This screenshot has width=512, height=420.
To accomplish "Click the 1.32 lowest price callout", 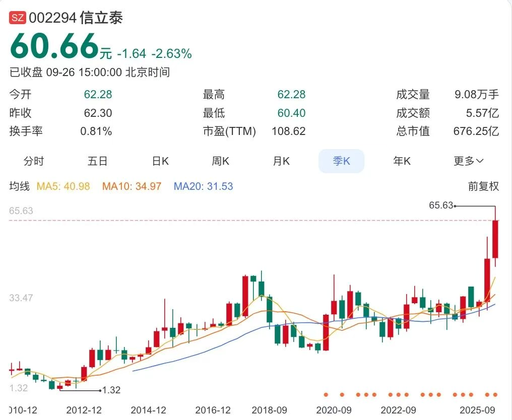I will tap(111, 390).
